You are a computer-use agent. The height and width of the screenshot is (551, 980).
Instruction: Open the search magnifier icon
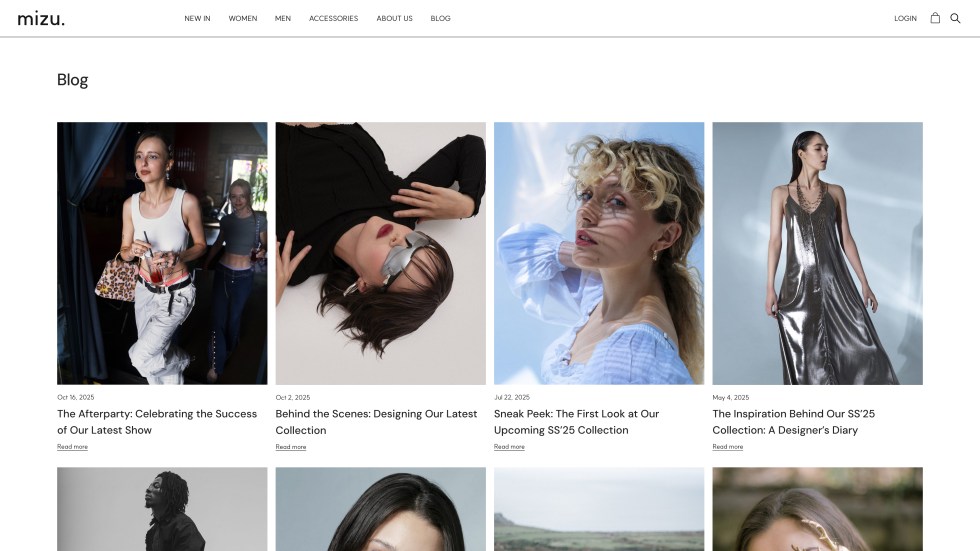pyautogui.click(x=955, y=18)
